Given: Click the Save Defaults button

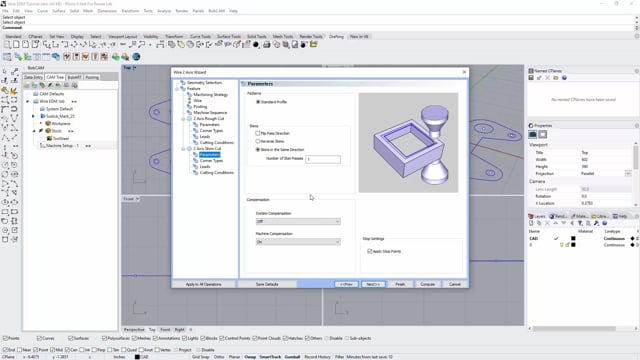Looking at the screenshot, I should coord(267,284).
